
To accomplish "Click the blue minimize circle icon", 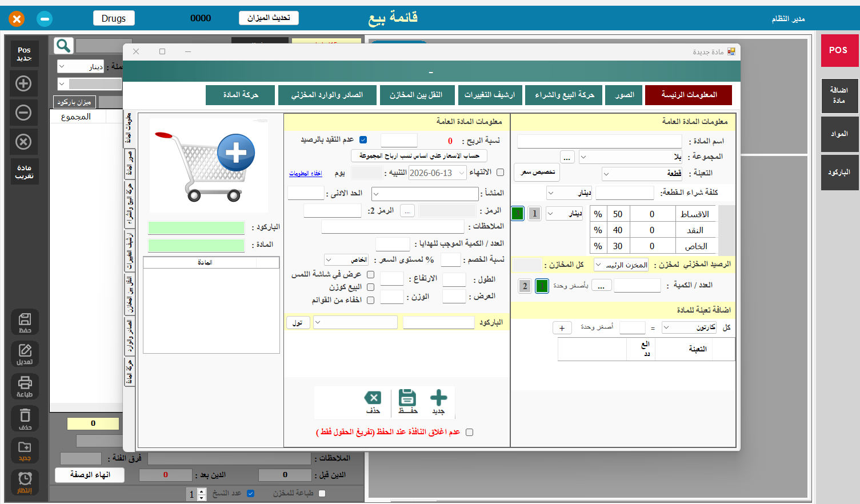I will tap(45, 19).
